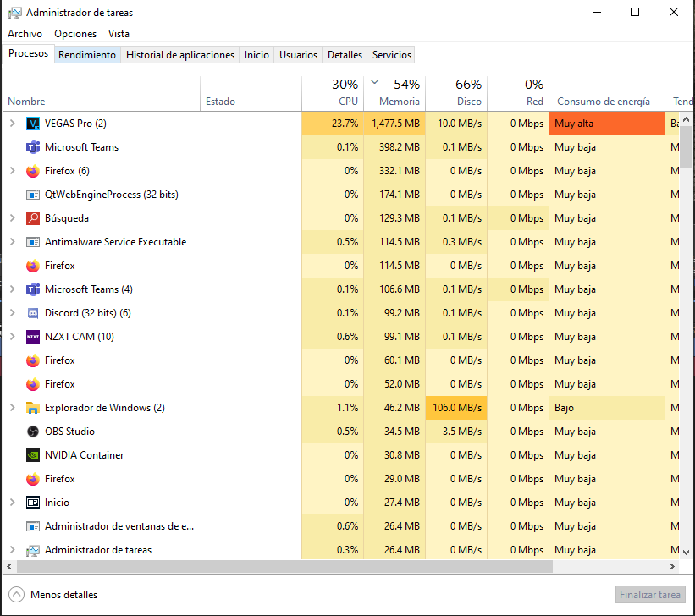Expand Antimalware Service Executable
Image resolution: width=695 pixels, height=616 pixels.
tap(13, 241)
